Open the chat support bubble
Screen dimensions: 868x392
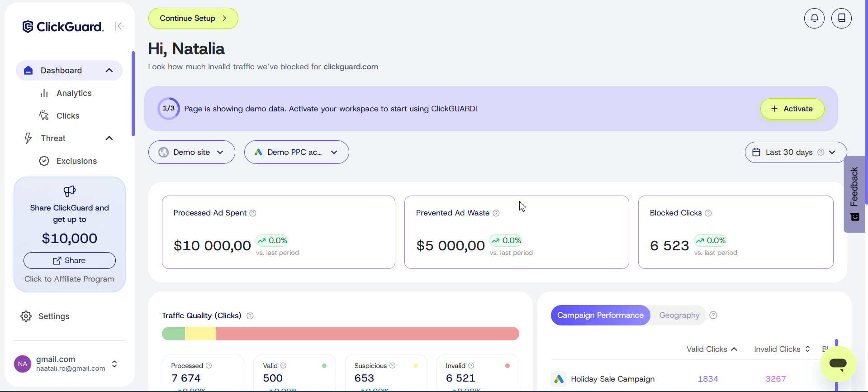point(838,363)
